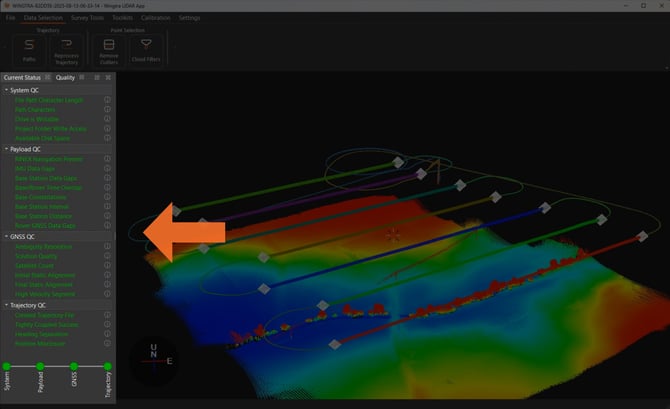Screen dimensions: 670x409
Task: Click info icon beside IMU Data Gaps
Action: [x=107, y=169]
